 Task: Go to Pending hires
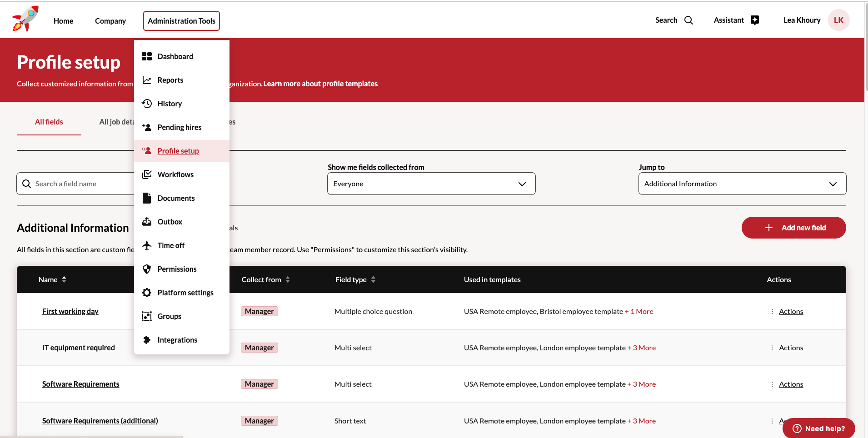click(x=179, y=127)
